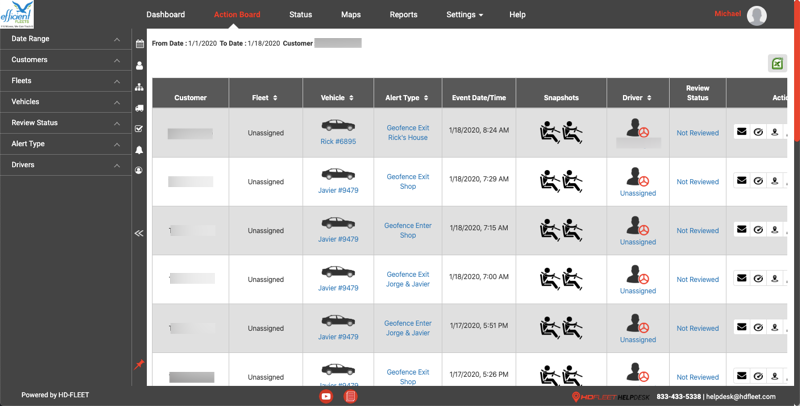The height and width of the screenshot is (406, 800).
Task: Click the customer person sidebar icon
Action: (x=139, y=65)
